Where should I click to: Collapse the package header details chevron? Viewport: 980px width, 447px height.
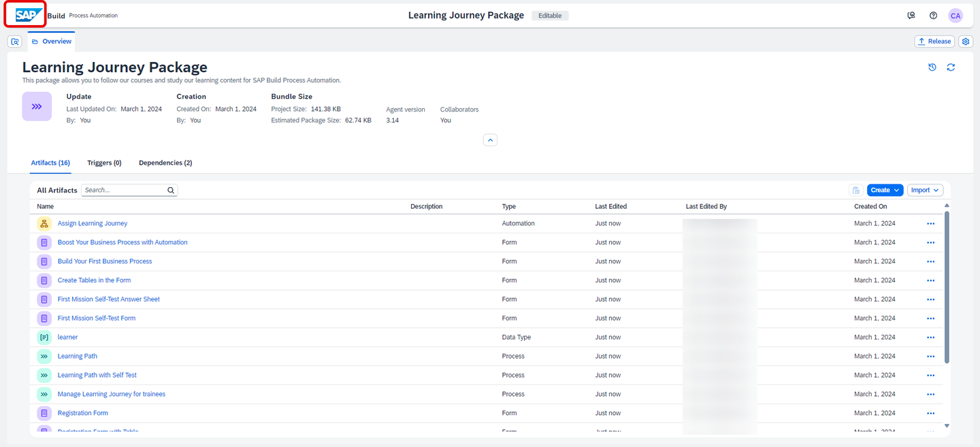[490, 140]
